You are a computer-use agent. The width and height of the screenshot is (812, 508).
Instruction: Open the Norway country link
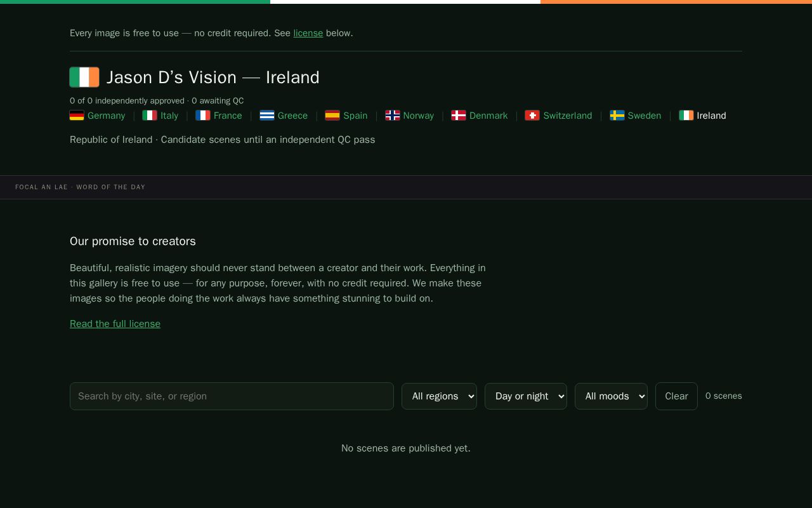[419, 116]
